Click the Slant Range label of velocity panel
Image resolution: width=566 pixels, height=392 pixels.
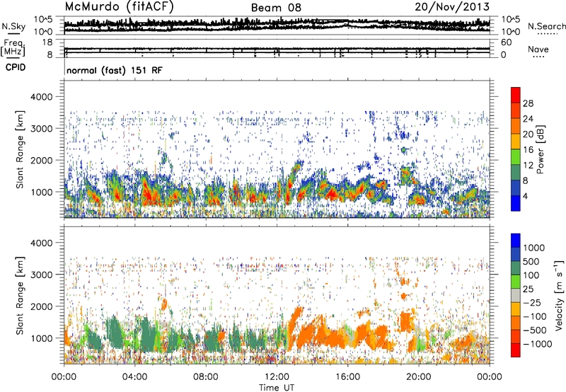20,296
